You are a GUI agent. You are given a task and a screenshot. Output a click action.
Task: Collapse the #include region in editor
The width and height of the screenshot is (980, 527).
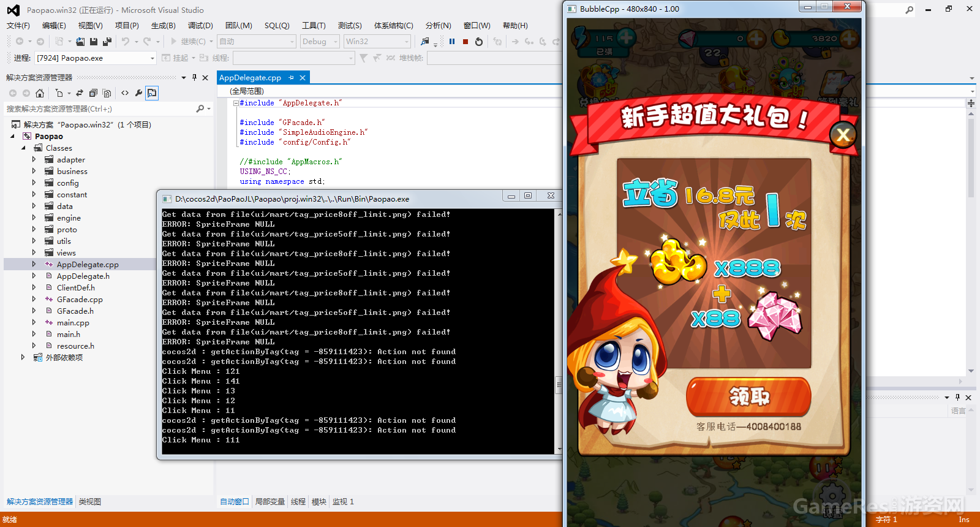[236, 103]
